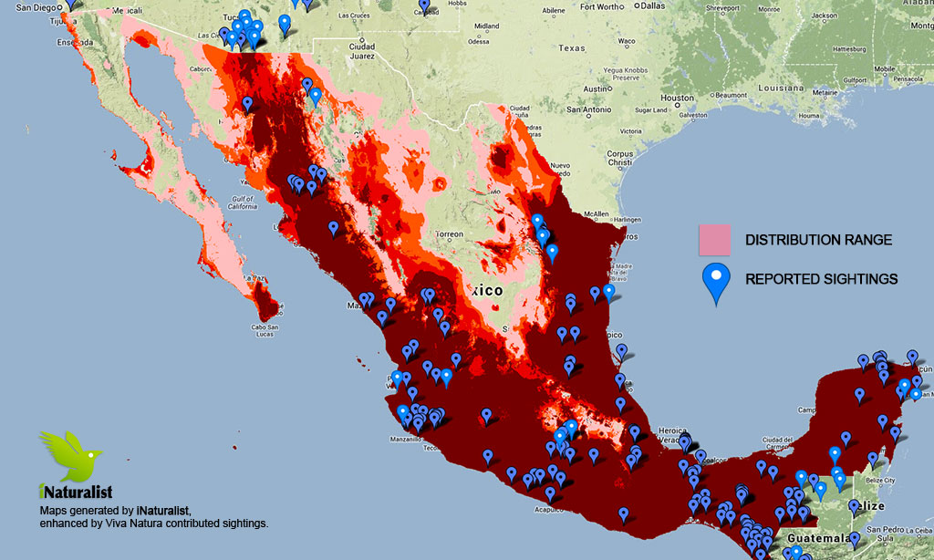This screenshot has width=934, height=560.
Task: Click the Manzanillo city label
Action: [x=405, y=439]
